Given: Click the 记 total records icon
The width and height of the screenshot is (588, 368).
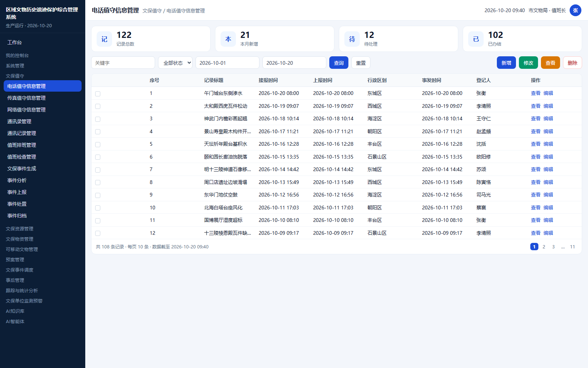Looking at the screenshot, I should coord(104,39).
